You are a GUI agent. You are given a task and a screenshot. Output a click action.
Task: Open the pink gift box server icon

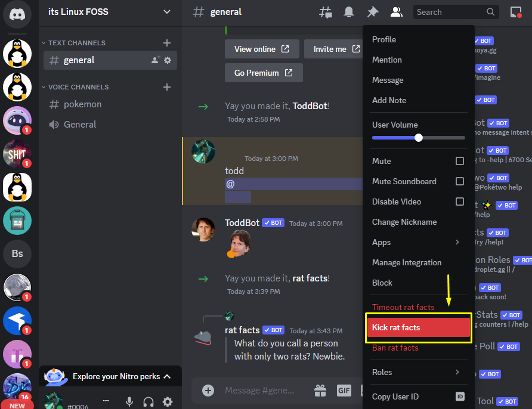coord(17,354)
